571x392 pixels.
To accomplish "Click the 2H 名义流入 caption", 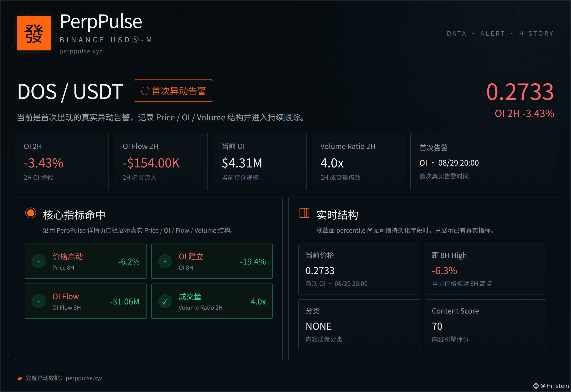I will tap(140, 177).
